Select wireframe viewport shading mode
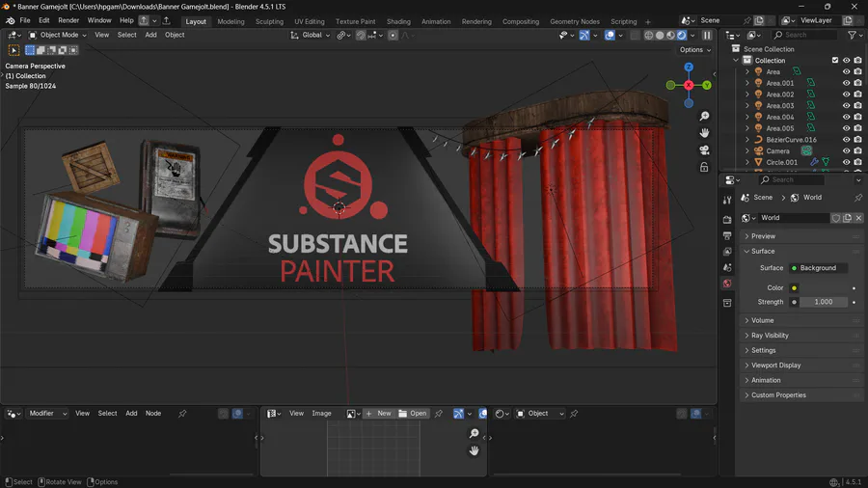 tap(649, 35)
